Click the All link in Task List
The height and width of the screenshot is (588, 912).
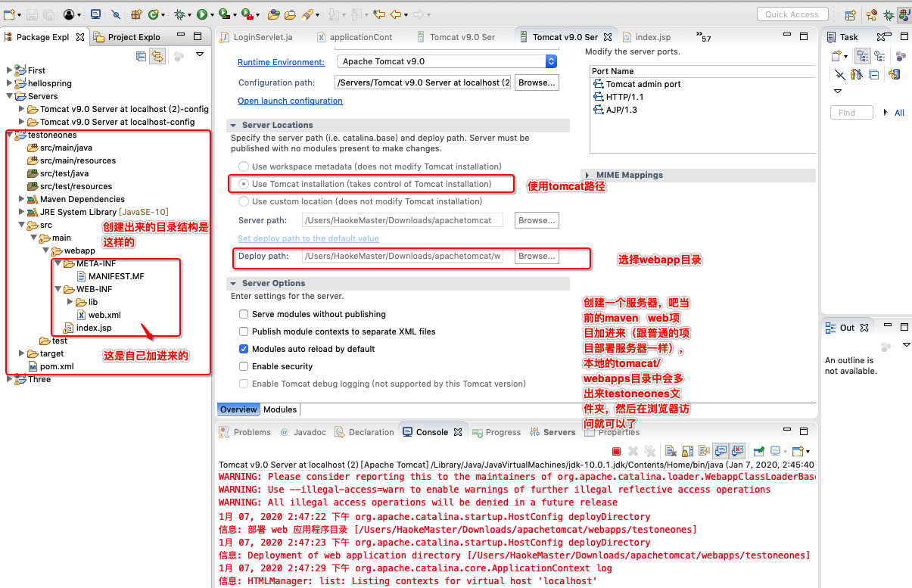point(899,113)
